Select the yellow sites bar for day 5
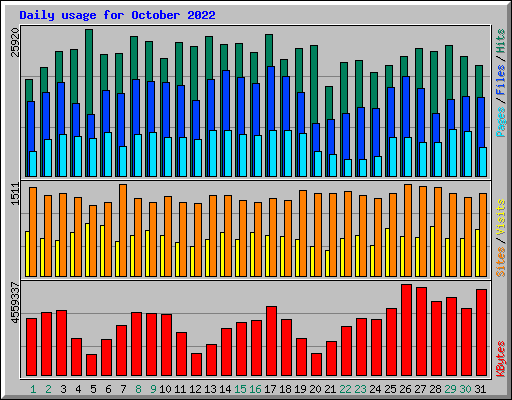512x400 pixels. click(x=87, y=250)
